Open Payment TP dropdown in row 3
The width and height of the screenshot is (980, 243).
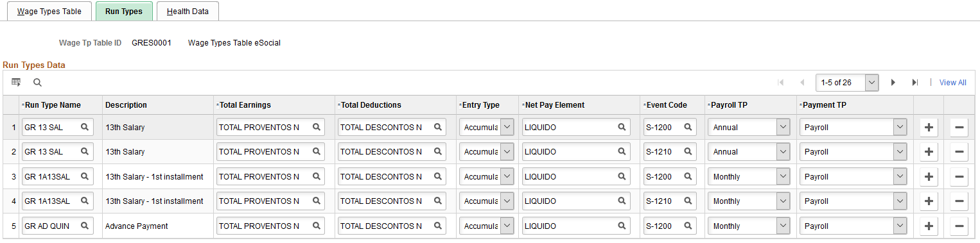coord(900,176)
